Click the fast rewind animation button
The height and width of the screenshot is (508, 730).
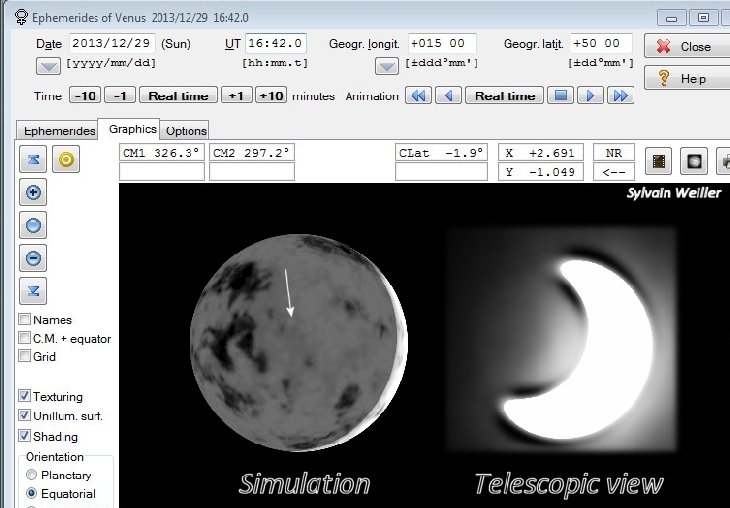418,96
